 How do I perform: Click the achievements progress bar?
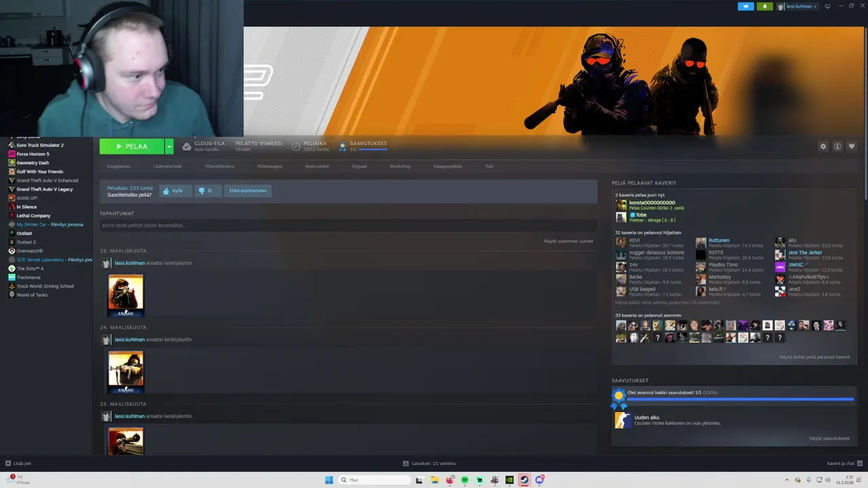740,399
